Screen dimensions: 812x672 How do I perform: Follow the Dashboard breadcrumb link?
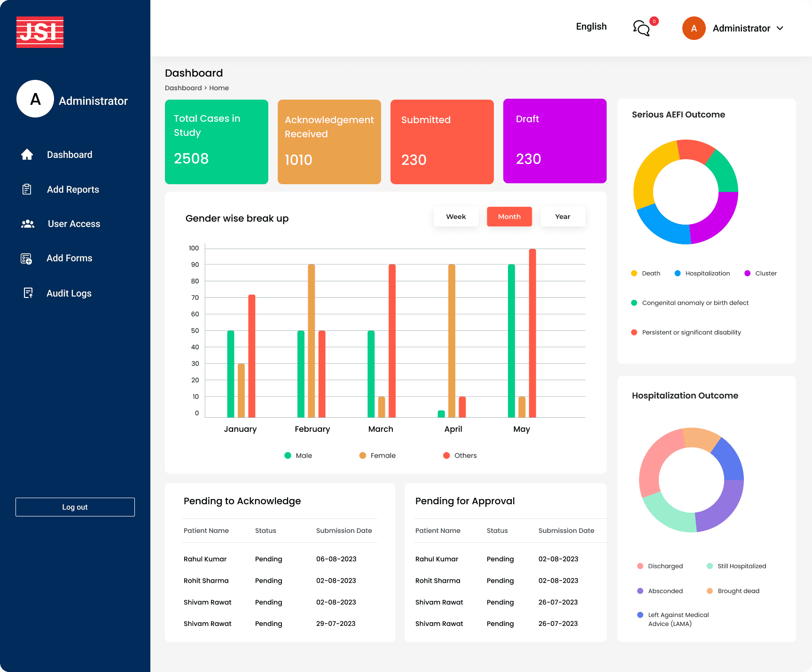click(183, 88)
